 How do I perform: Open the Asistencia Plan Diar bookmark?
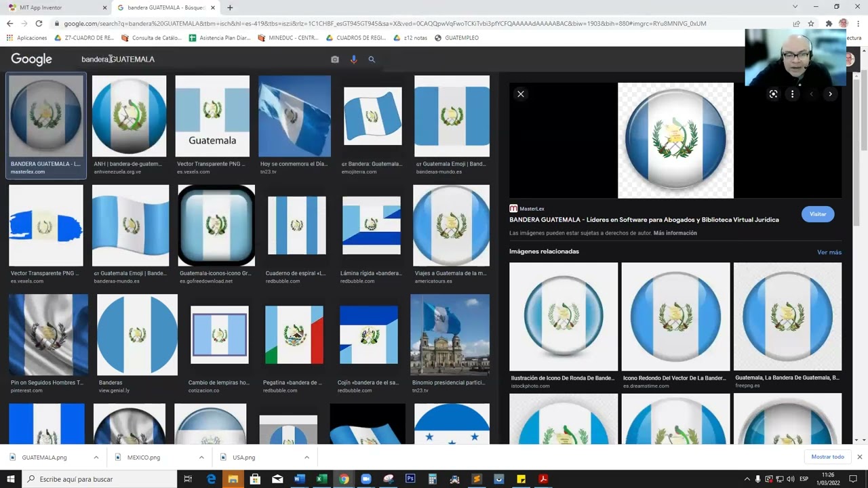[x=220, y=38]
